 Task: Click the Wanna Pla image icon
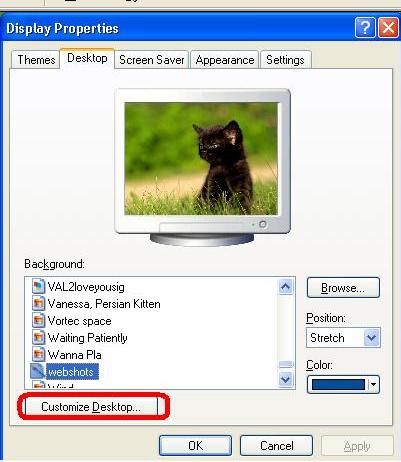tap(38, 354)
